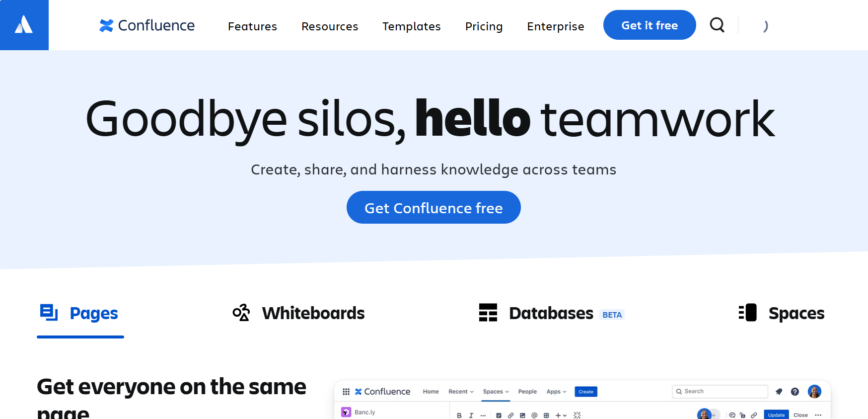Open the help question mark icon
The width and height of the screenshot is (868, 419).
click(795, 392)
